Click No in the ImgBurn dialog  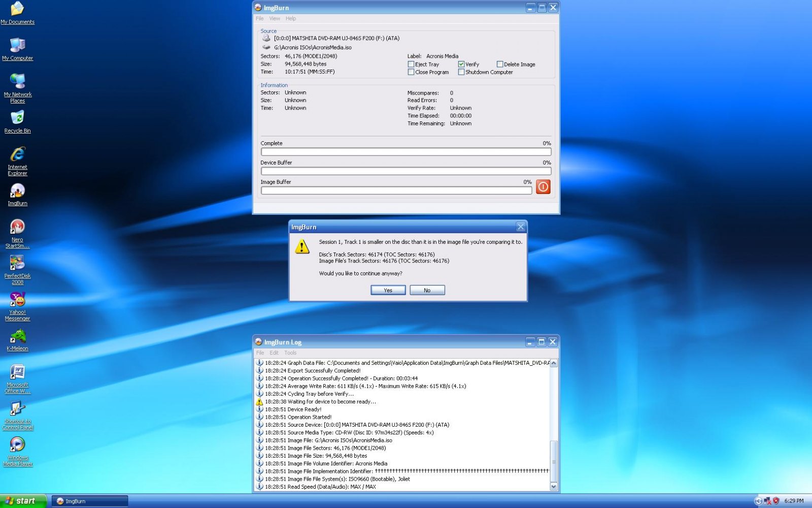point(427,290)
